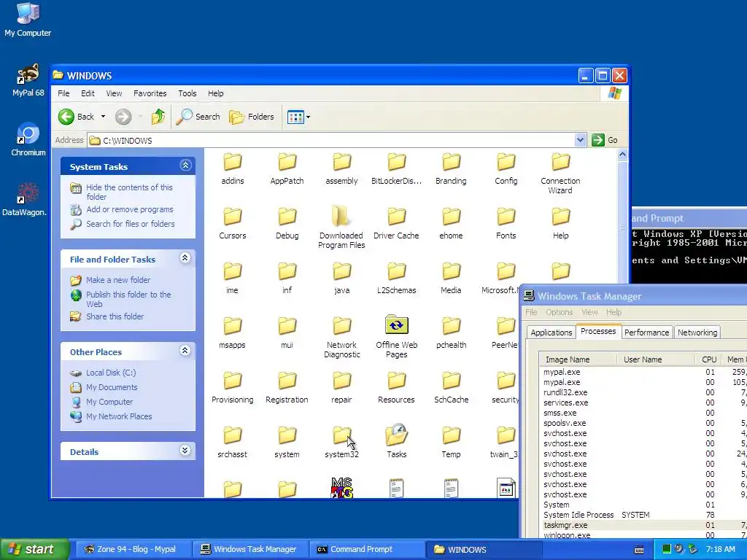This screenshot has width=747, height=560.
Task: Open the File menu in Explorer
Action: pos(63,93)
